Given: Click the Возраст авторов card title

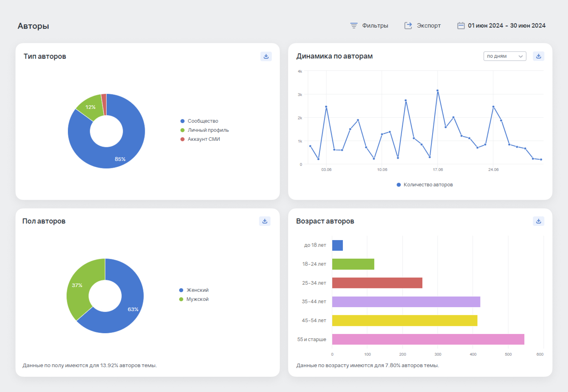Looking at the screenshot, I should tap(325, 221).
